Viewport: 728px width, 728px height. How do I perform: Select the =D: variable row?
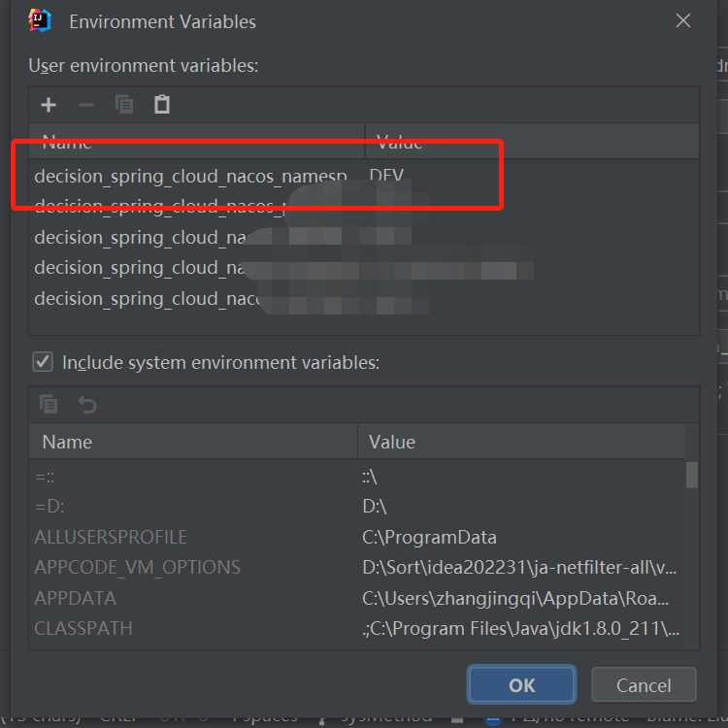(357, 507)
